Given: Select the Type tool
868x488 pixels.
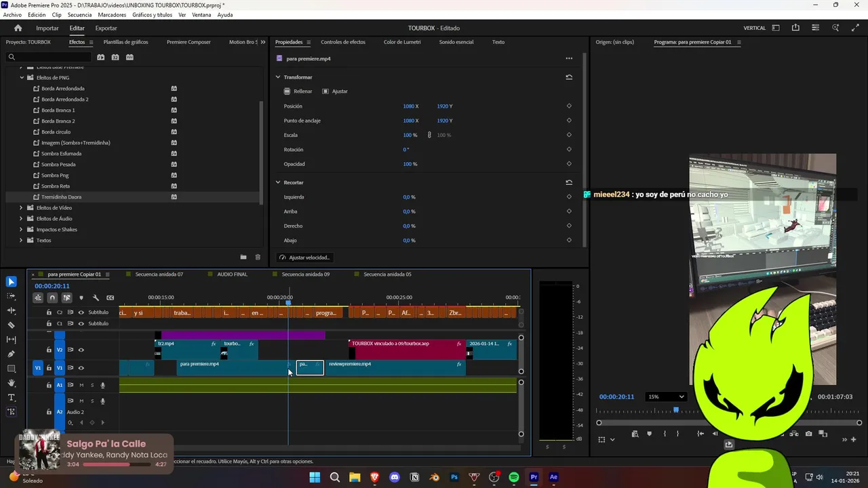Looking at the screenshot, I should click(11, 397).
